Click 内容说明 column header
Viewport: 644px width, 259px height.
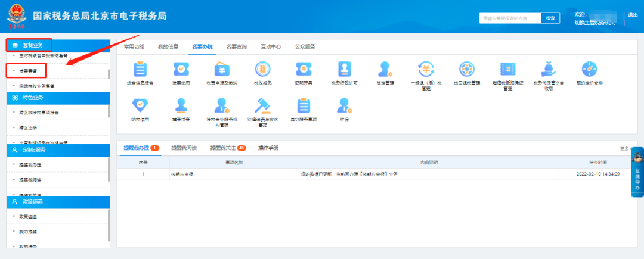[429, 163]
